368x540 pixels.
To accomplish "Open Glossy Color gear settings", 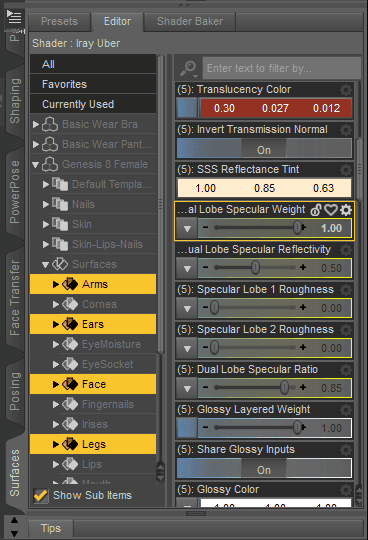I will click(x=346, y=489).
